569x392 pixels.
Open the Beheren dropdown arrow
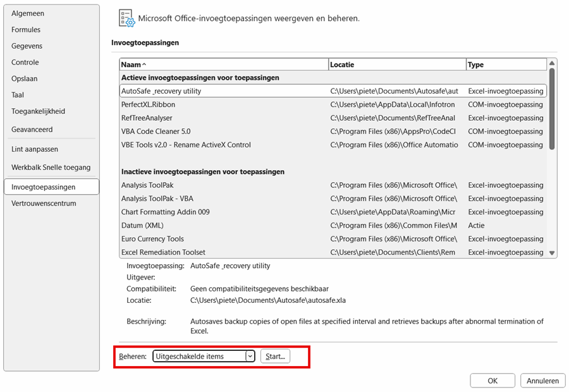[x=250, y=357]
